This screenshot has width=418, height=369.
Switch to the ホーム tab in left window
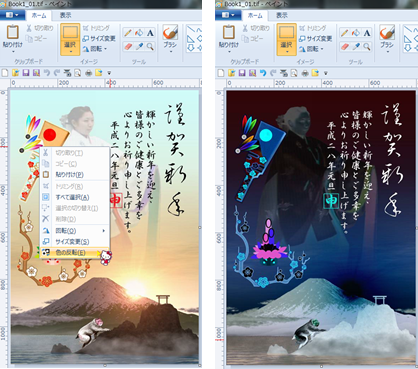[39, 15]
